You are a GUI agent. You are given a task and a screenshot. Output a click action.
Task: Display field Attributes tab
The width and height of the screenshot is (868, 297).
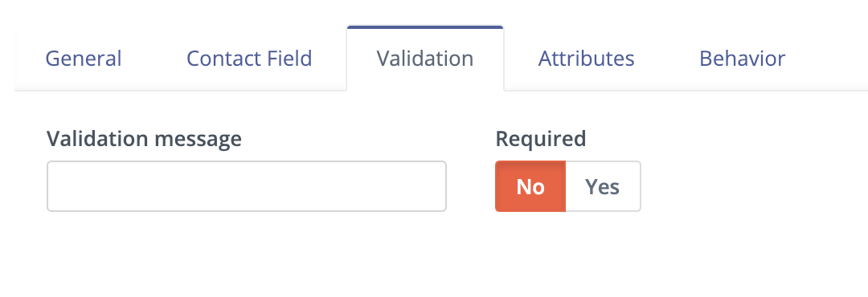tap(586, 59)
